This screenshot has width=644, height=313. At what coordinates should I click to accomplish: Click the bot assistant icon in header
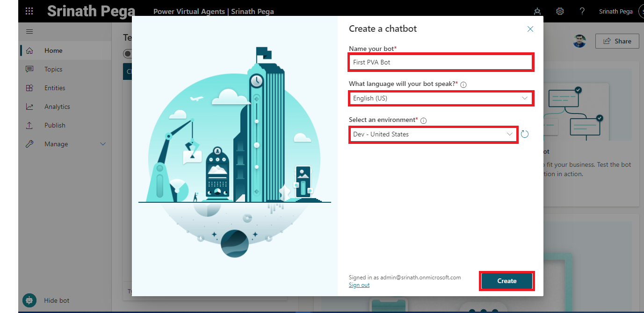[x=537, y=11]
